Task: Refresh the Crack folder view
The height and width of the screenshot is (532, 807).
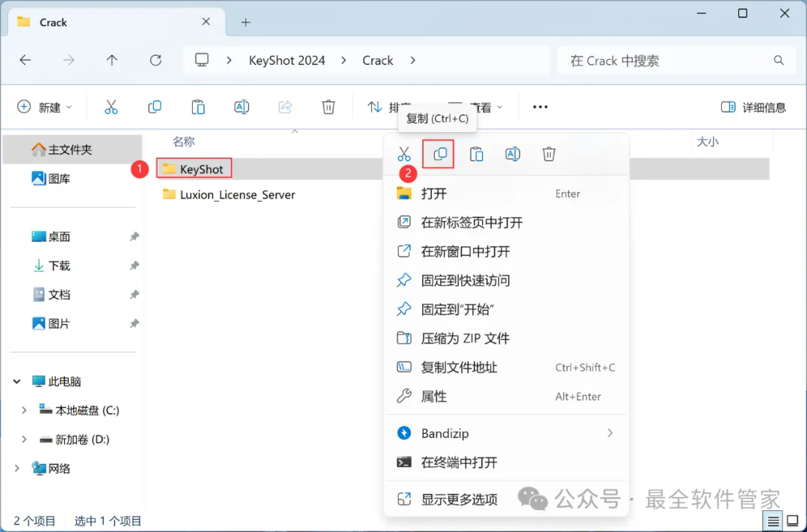Action: pos(155,61)
